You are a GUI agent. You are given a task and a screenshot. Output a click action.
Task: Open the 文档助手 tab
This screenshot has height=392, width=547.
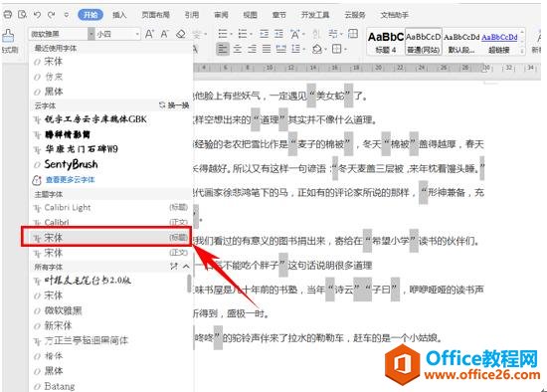click(x=394, y=15)
